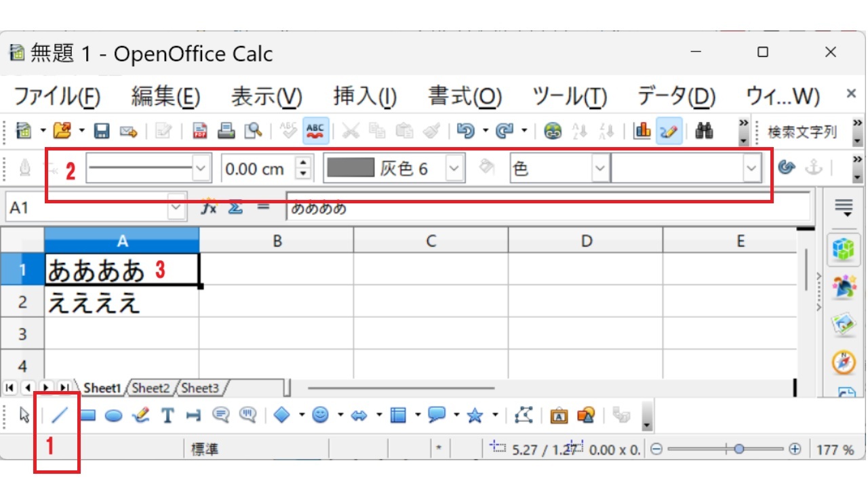The height and width of the screenshot is (488, 868).
Task: Click column C header
Action: pyautogui.click(x=430, y=241)
